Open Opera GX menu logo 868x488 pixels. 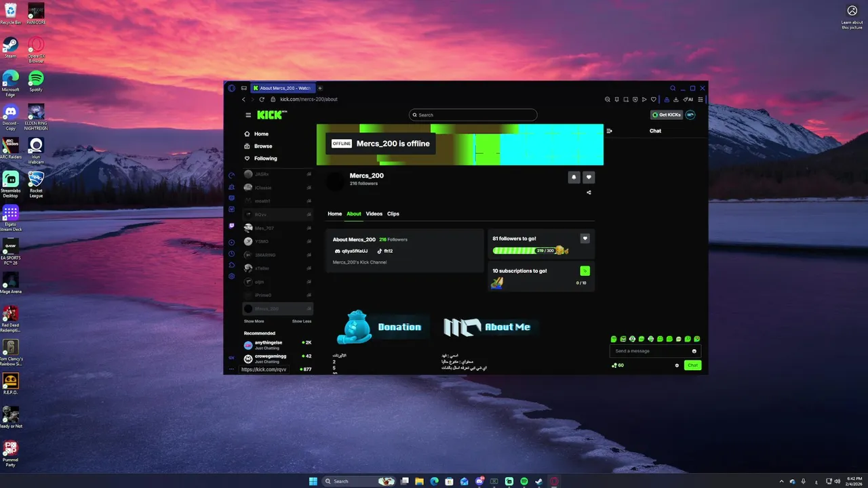click(231, 88)
